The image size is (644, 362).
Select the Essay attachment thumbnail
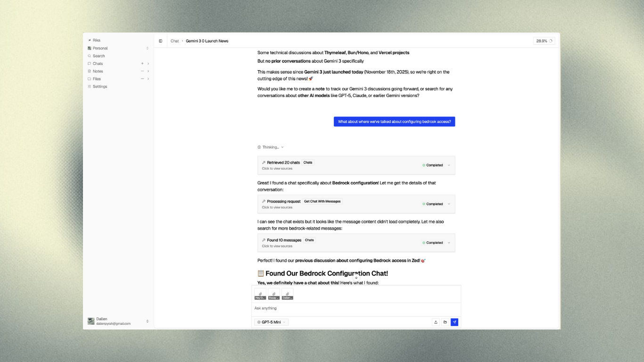tap(274, 295)
